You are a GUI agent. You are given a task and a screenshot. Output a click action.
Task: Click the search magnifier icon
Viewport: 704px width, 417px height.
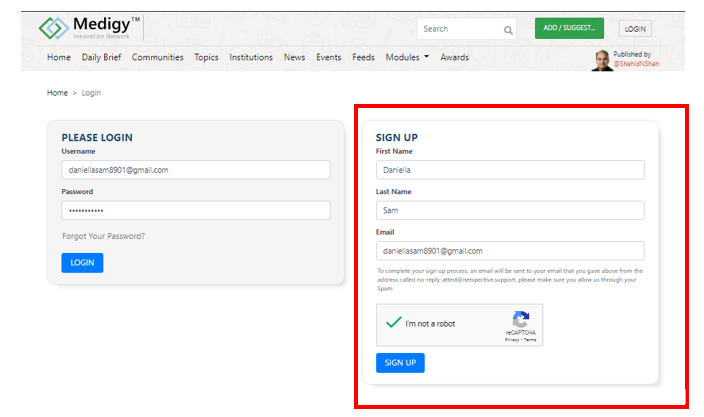click(508, 30)
